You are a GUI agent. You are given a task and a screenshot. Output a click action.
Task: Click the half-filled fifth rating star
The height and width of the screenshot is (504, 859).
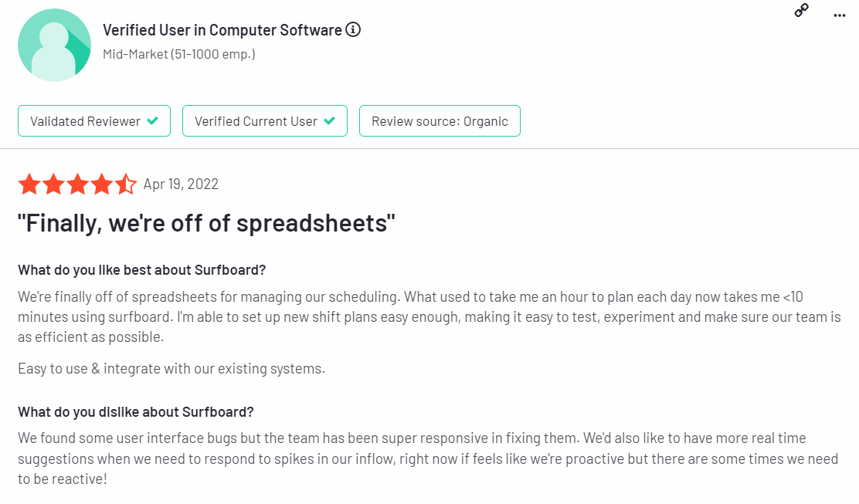125,184
